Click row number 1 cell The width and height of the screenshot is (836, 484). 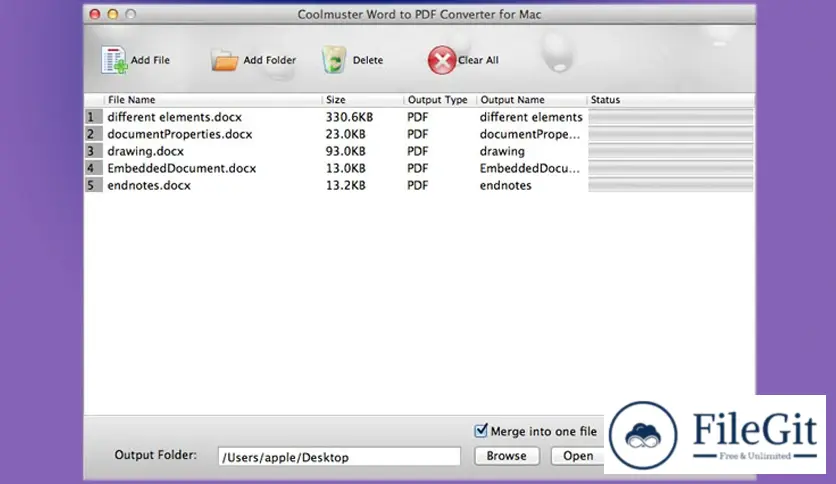coord(93,117)
